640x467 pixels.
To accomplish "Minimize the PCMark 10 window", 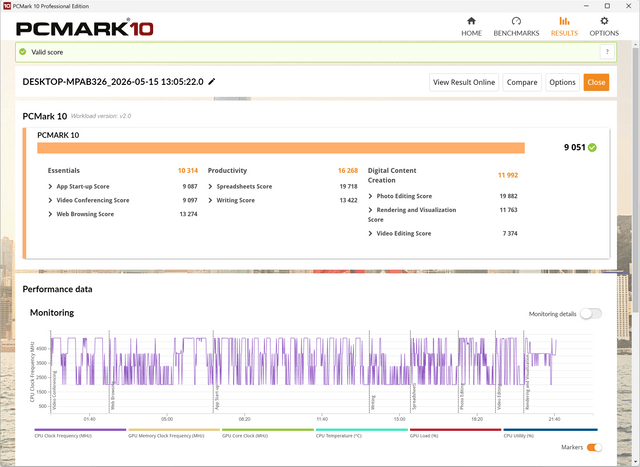I will tap(586, 6).
